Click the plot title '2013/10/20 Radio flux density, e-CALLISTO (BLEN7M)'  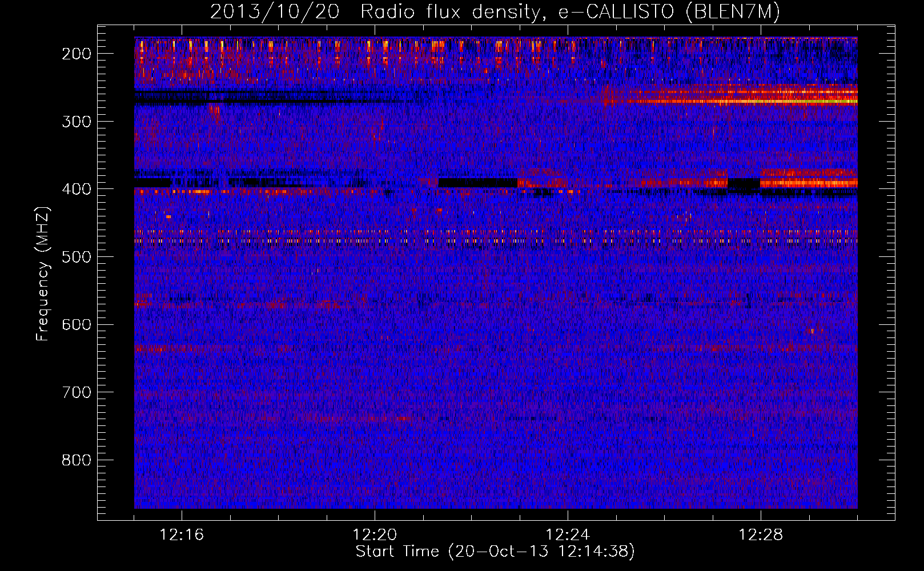(x=495, y=11)
